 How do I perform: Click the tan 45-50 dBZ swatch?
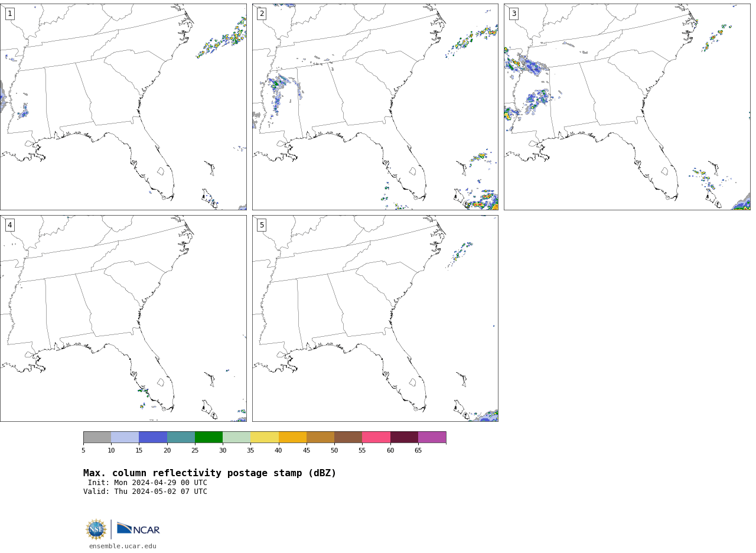tap(320, 437)
